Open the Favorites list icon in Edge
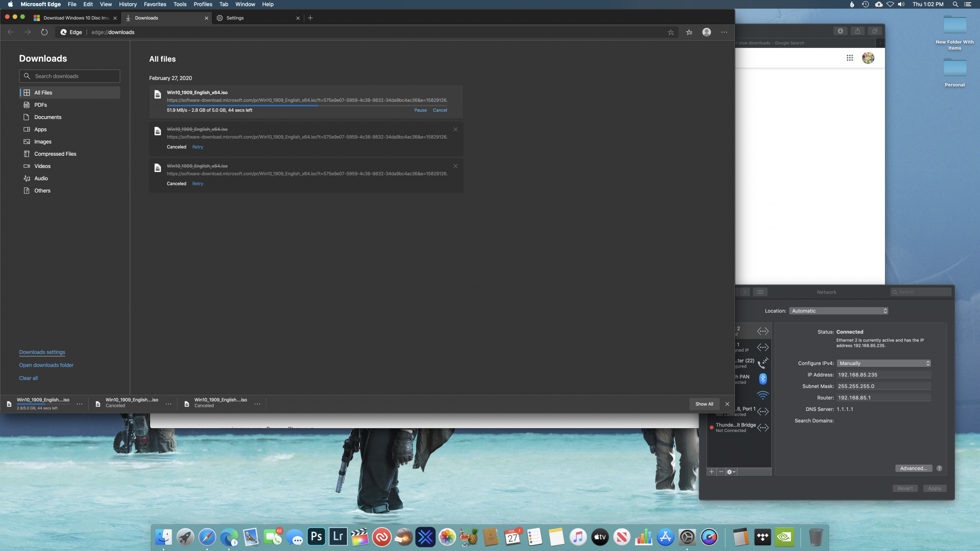Viewport: 980px width, 551px height. pos(689,32)
